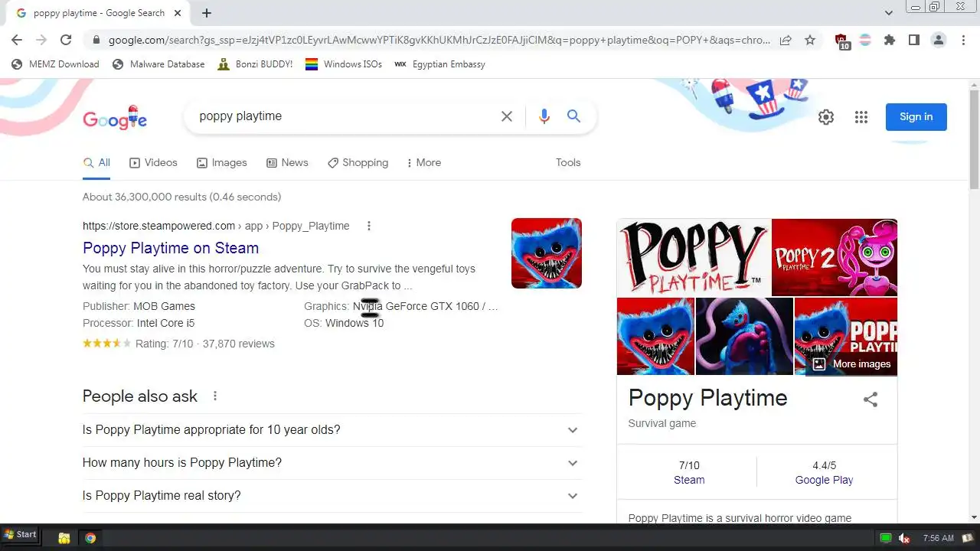
Task: Open the tab search chevron
Action: pyautogui.click(x=888, y=13)
